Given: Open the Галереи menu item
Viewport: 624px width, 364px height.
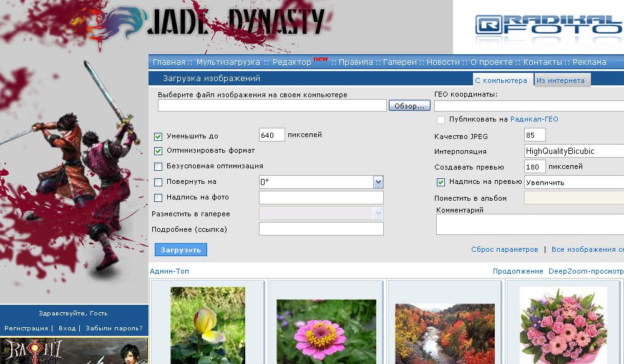Looking at the screenshot, I should 400,62.
